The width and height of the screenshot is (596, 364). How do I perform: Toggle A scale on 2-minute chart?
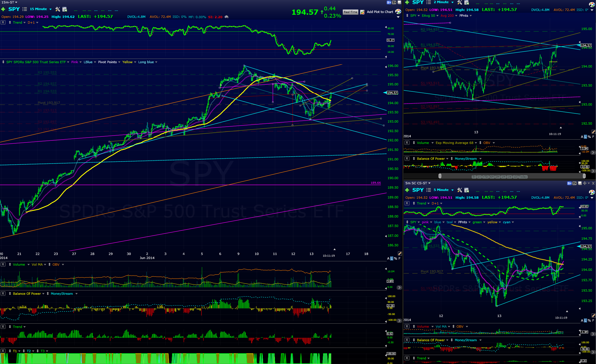pos(582,137)
